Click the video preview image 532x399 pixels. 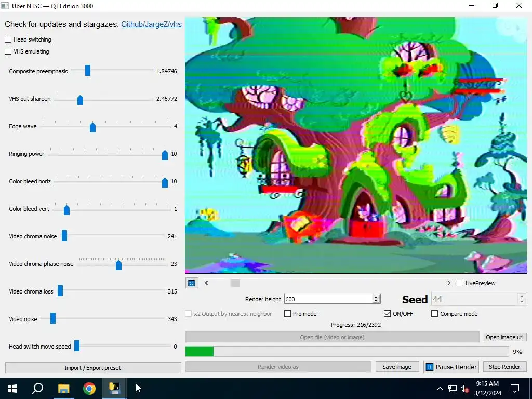pos(356,145)
